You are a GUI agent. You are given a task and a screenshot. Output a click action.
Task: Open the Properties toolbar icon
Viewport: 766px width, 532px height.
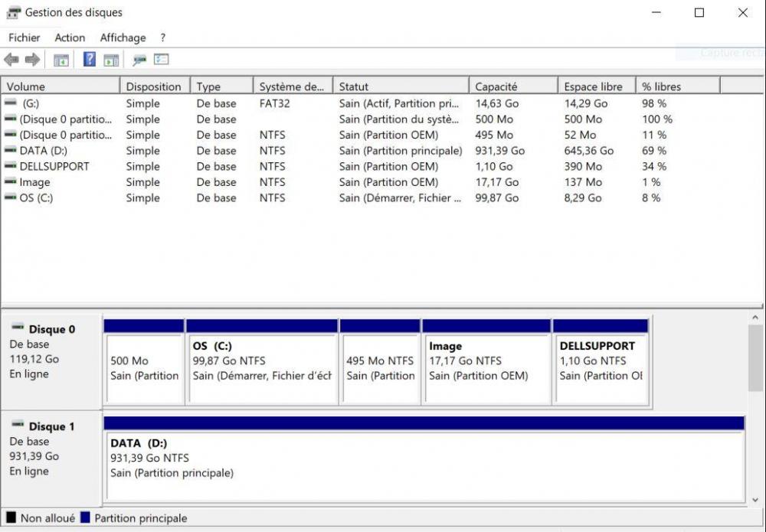[x=160, y=60]
